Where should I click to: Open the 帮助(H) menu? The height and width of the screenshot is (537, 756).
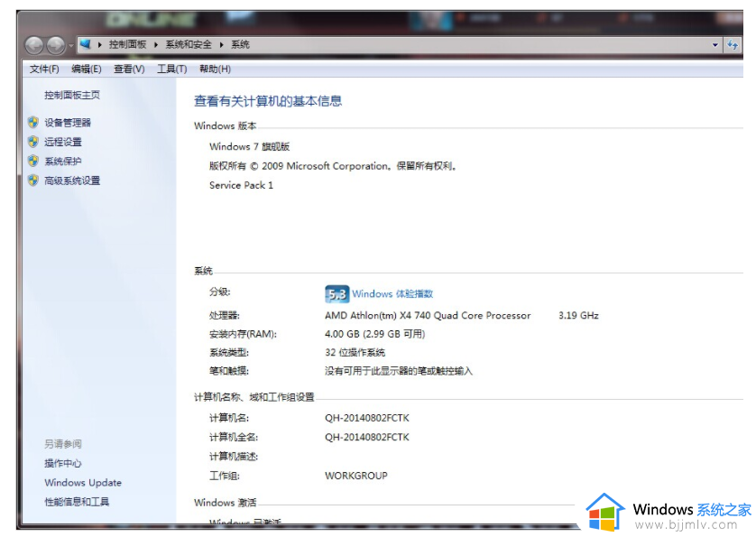pos(215,69)
